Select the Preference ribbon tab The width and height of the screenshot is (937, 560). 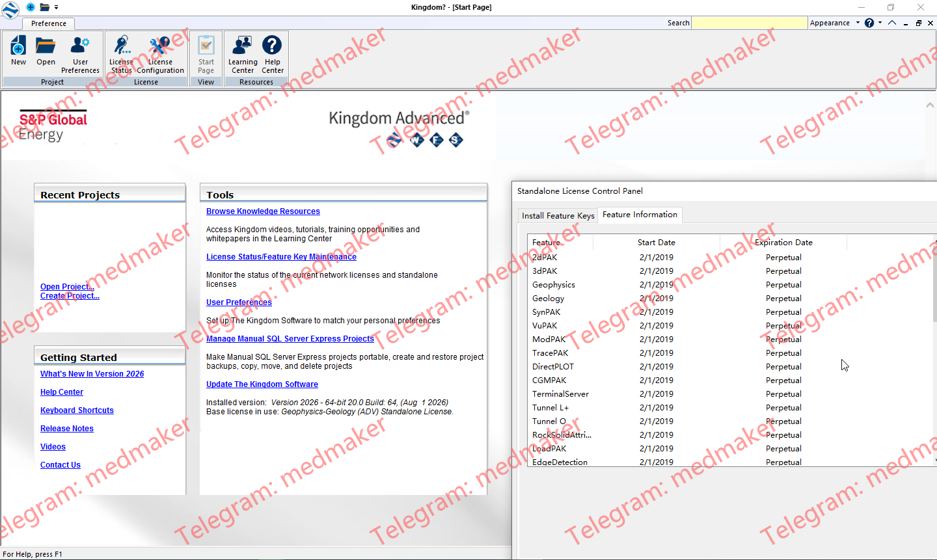(49, 23)
